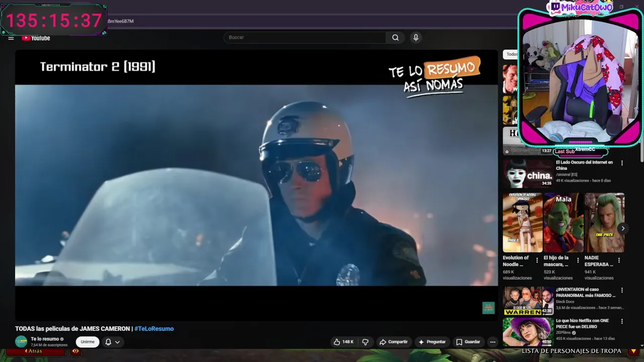
Task: Open Lo que hizo Netflix video thumbnail
Action: (528, 331)
